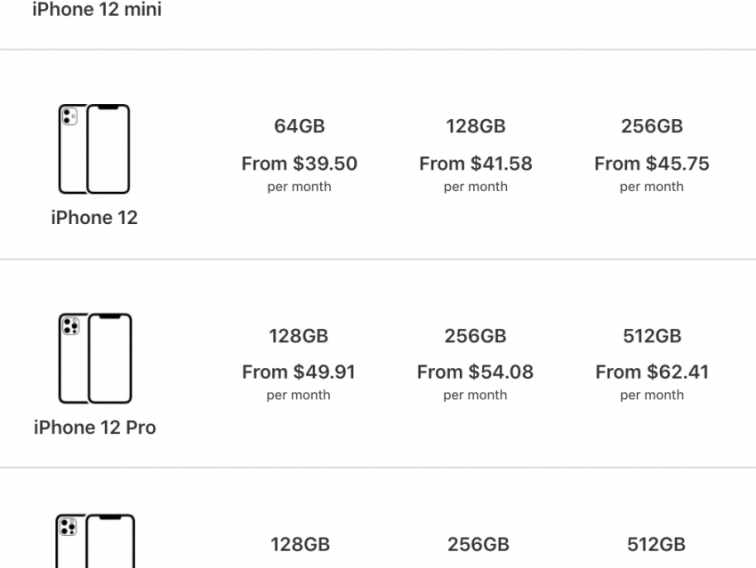Pick 128GB in the bottom row

[x=300, y=545]
